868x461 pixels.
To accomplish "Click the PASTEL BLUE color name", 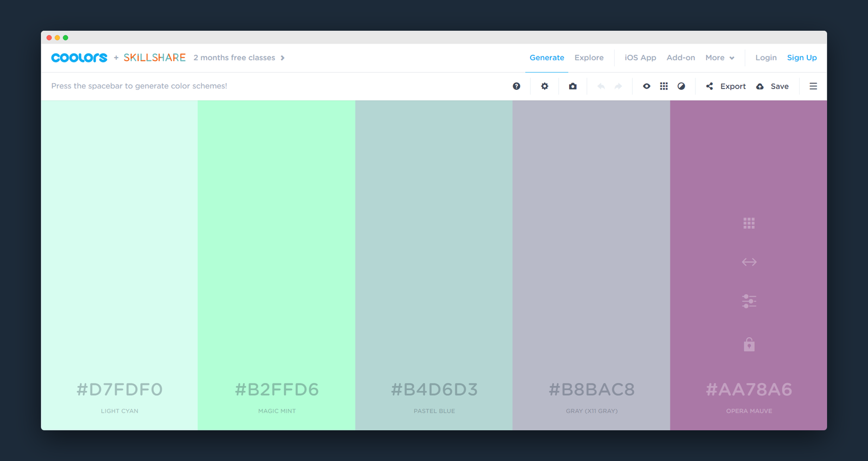I will pos(434,411).
